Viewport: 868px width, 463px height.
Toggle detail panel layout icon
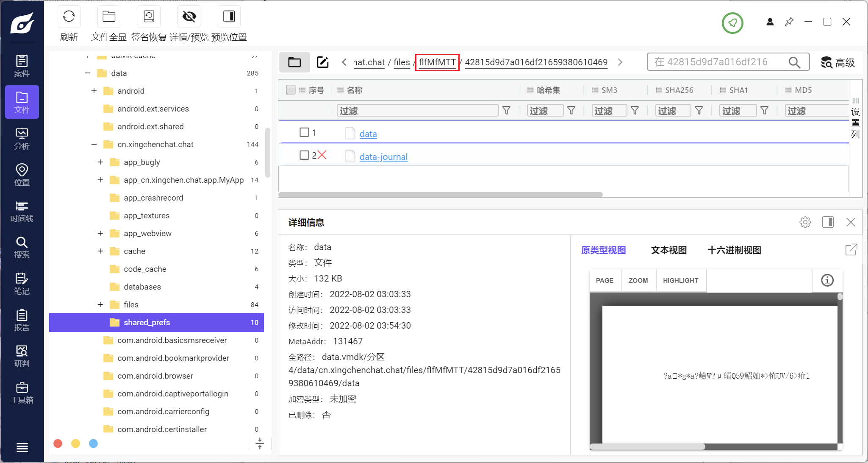[828, 222]
